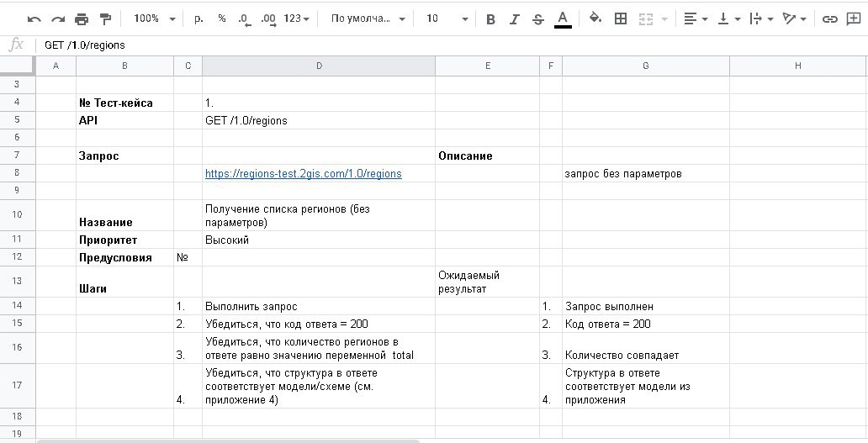Expand the text rotation dropdown arrow
The height and width of the screenshot is (443, 868).
click(x=804, y=19)
